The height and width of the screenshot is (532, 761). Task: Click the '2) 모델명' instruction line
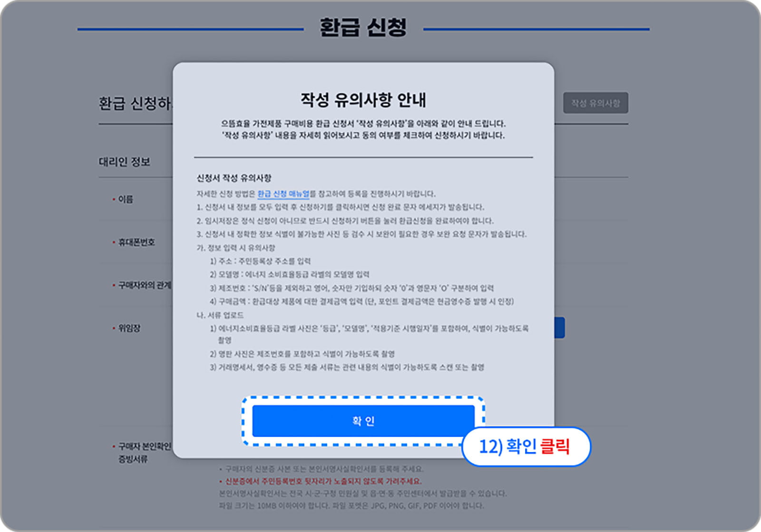click(289, 274)
